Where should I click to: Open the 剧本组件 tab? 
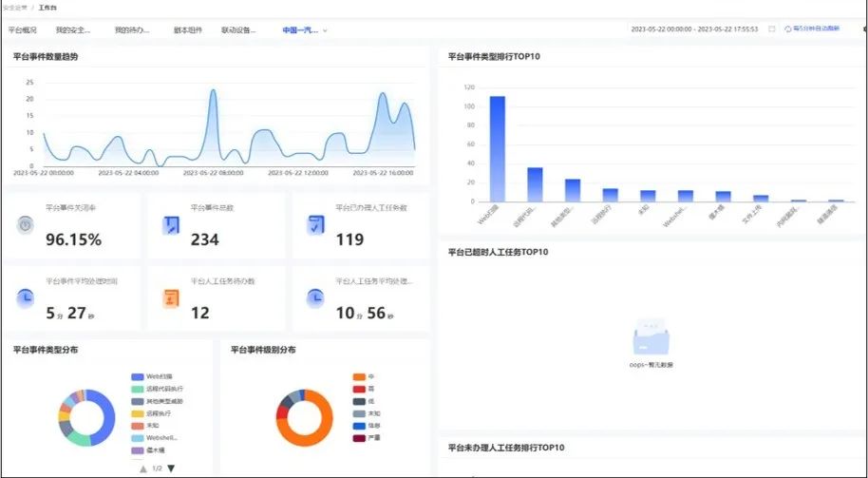click(186, 30)
